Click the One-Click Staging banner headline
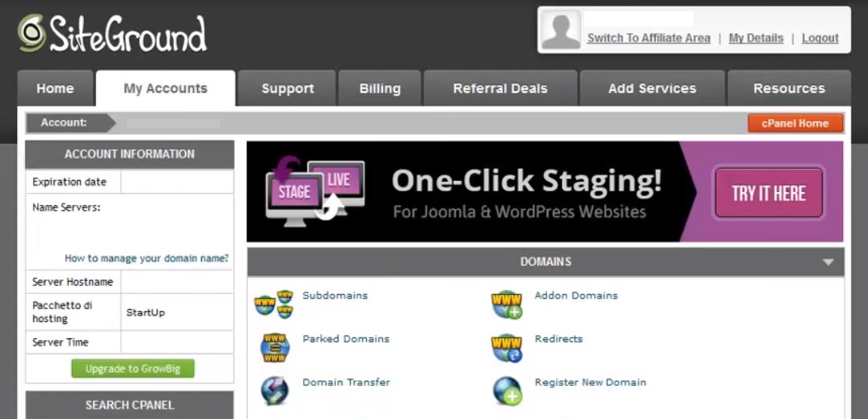 [x=526, y=181]
